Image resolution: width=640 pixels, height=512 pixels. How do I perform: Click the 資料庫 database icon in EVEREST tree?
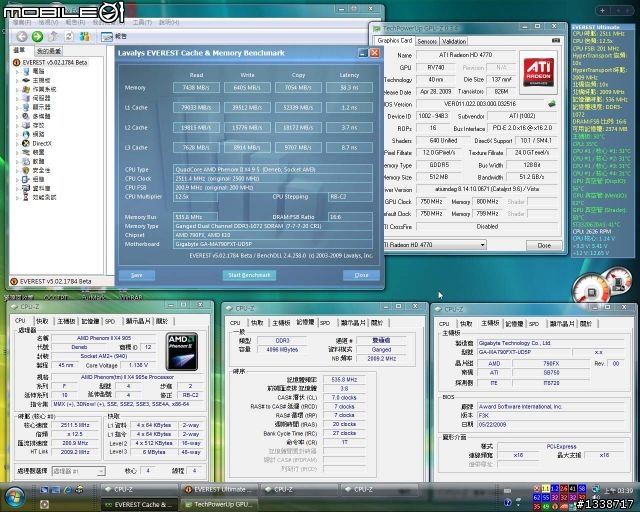click(x=26, y=188)
